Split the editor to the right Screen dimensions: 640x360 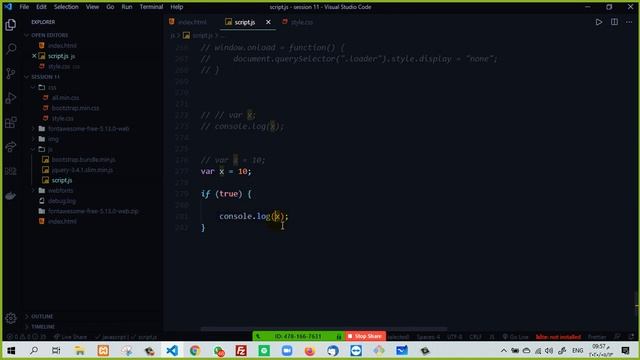(614, 22)
